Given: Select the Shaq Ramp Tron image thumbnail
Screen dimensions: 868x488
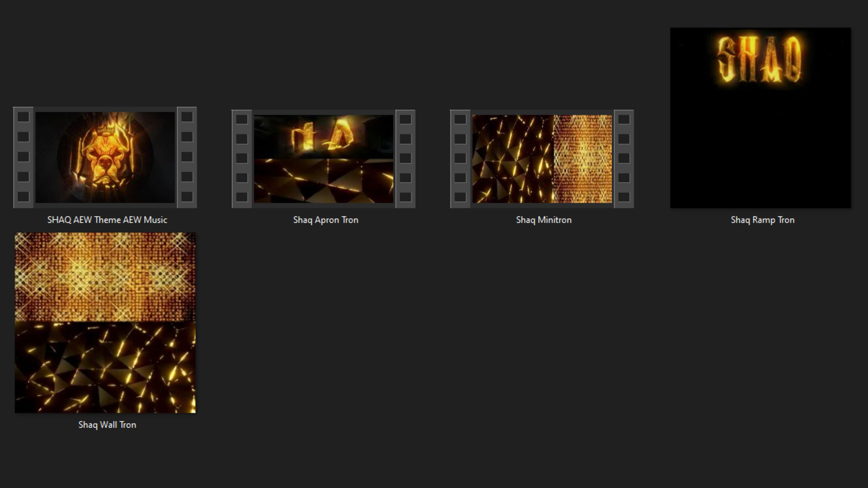Looking at the screenshot, I should (761, 118).
